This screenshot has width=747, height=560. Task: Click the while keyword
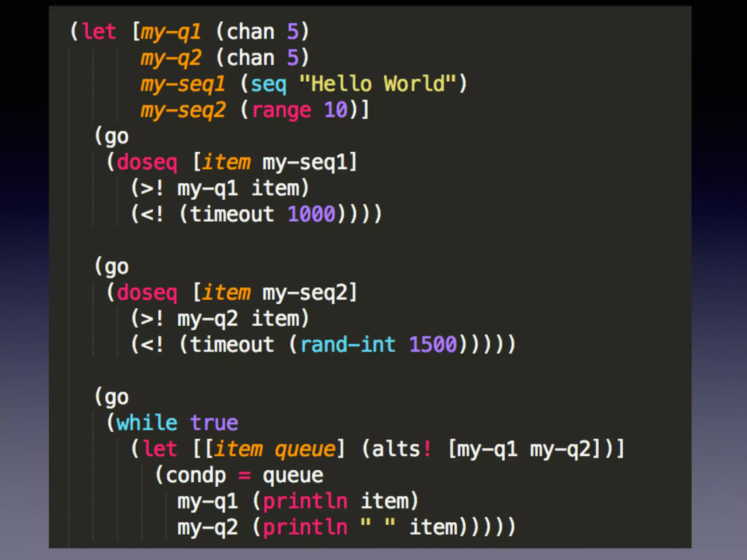point(147,423)
